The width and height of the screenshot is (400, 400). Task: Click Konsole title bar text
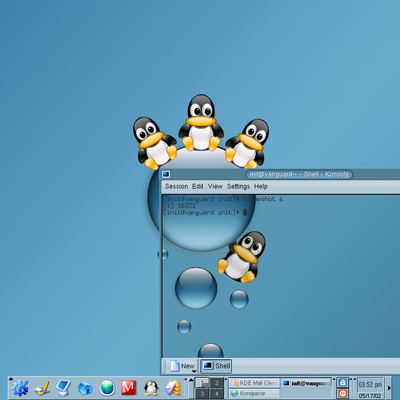299,174
